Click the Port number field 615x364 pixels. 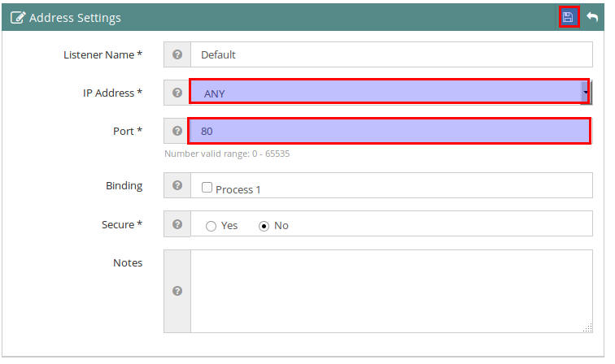[x=390, y=131]
